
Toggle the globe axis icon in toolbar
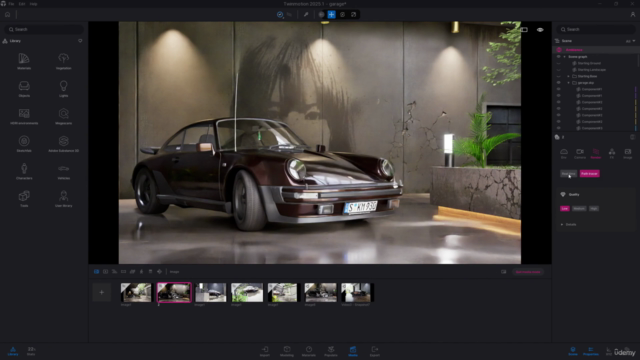[321, 15]
